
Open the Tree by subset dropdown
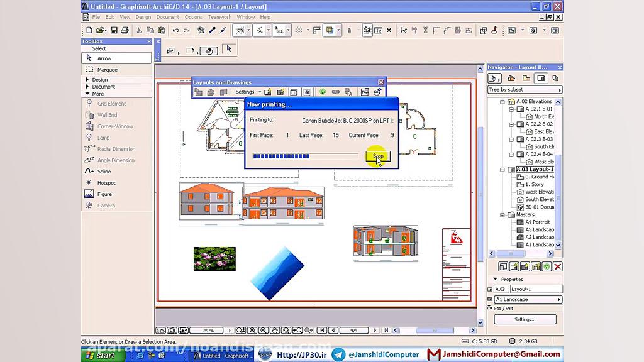click(x=525, y=90)
